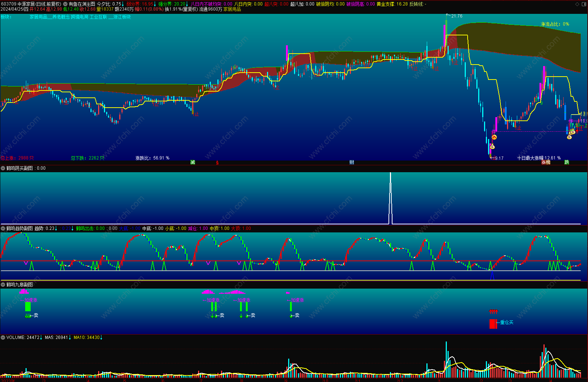The width and height of the screenshot is (588, 382).
Task: Click the 减仓: 1.00 value
Action: tap(198, 228)
